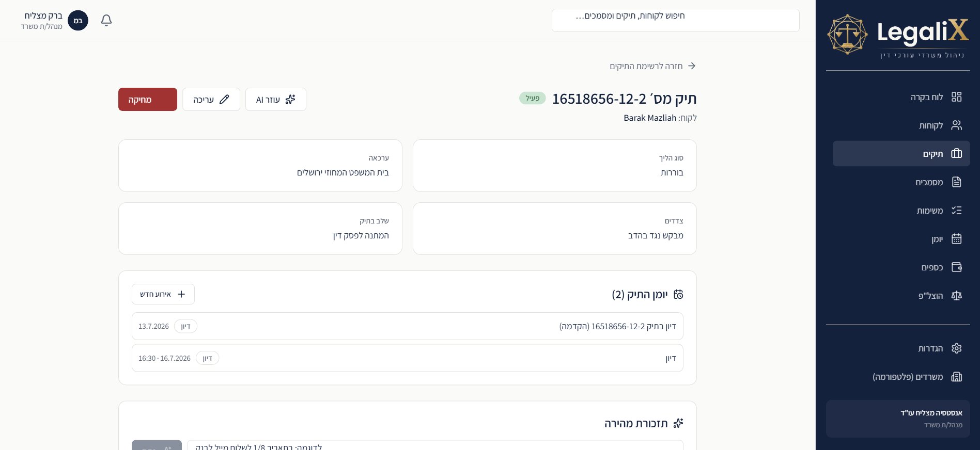Image resolution: width=980 pixels, height=450 pixels.
Task: Click the user avatar במ
Action: 78,21
